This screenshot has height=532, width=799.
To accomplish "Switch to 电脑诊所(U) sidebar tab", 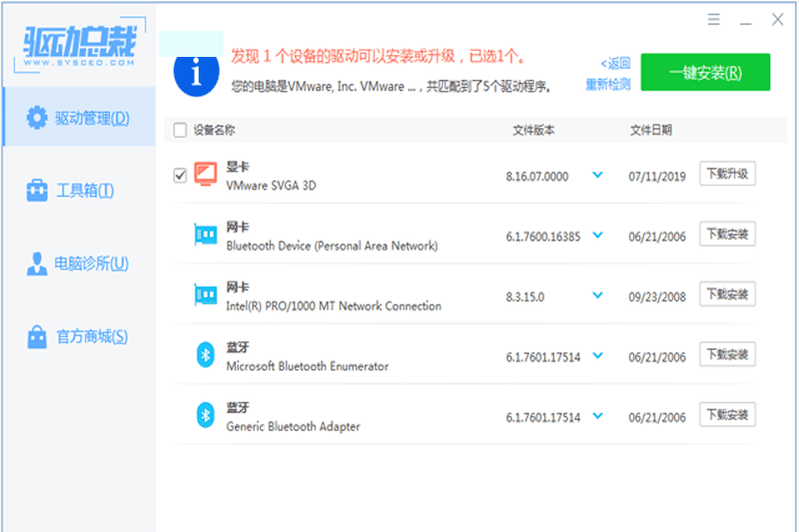I will (78, 264).
